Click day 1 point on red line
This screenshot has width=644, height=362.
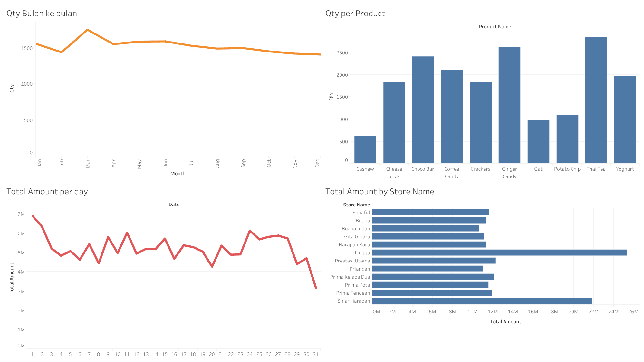click(x=33, y=216)
